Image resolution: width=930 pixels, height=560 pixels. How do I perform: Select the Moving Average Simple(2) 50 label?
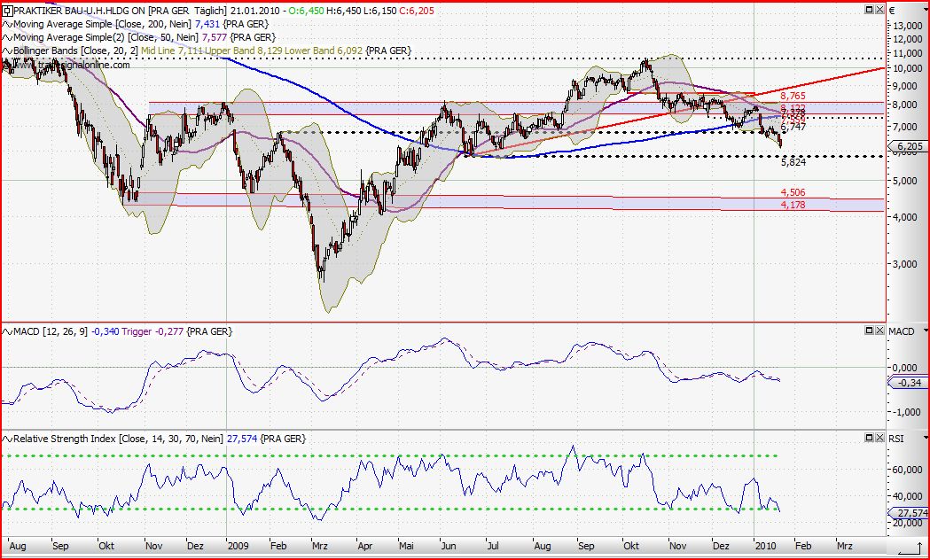[x=106, y=37]
